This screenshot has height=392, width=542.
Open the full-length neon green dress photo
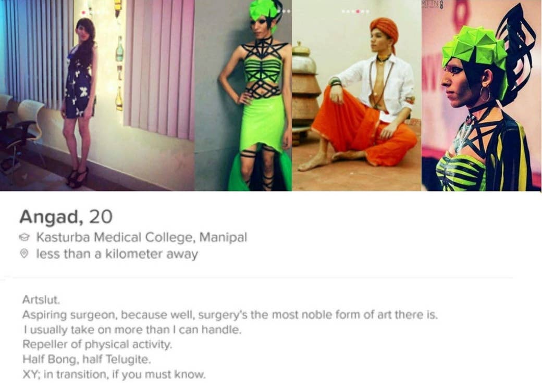(x=243, y=95)
